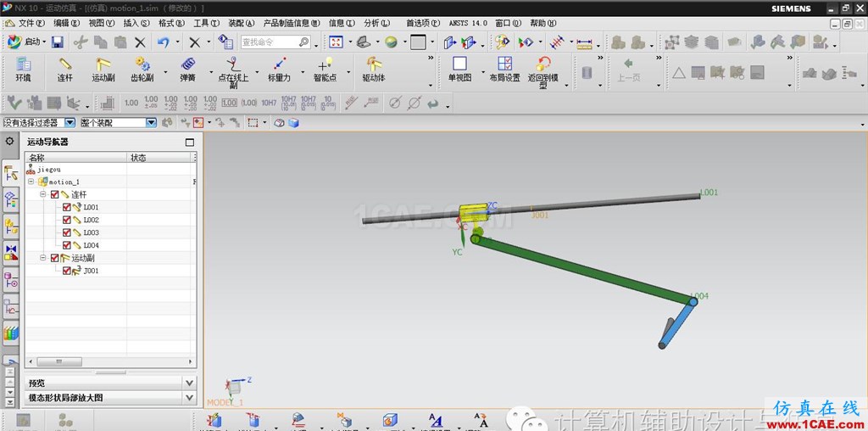Viewport: 868px width, 431px height.
Task: Click the Fit view icon
Action: click(336, 42)
